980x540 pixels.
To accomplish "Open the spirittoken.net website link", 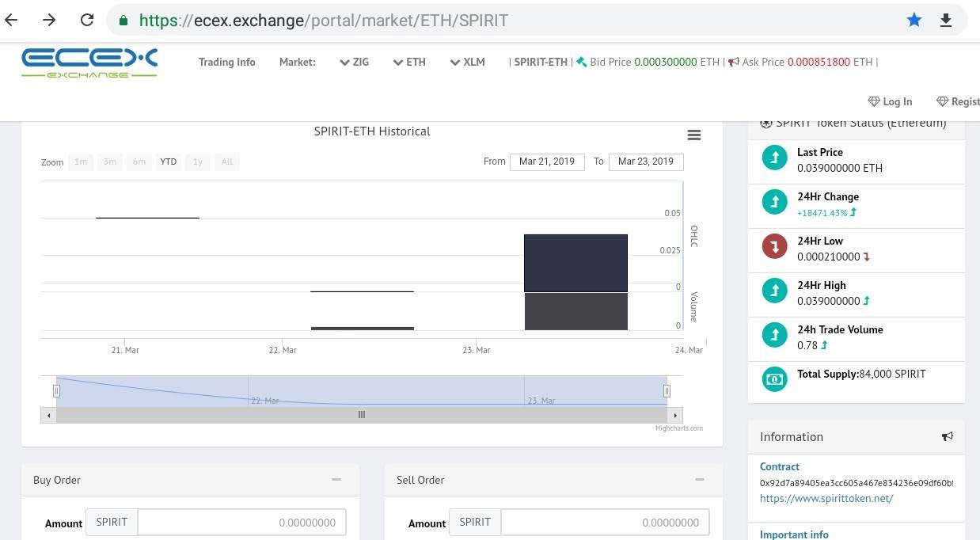I will tap(826, 498).
